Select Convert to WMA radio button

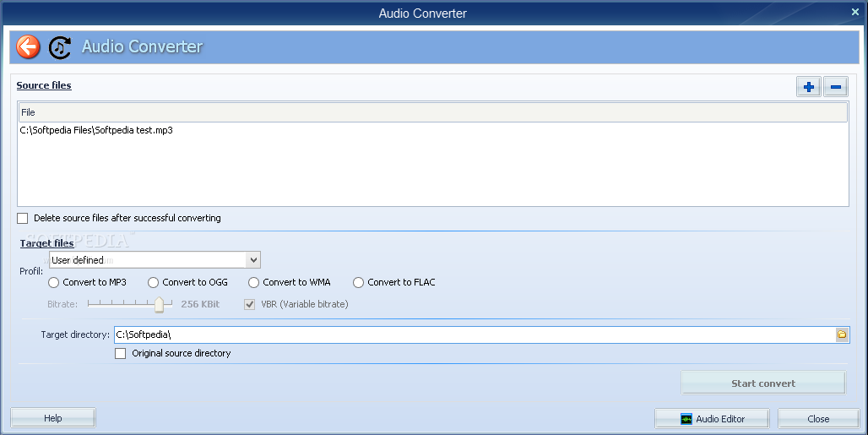(253, 282)
